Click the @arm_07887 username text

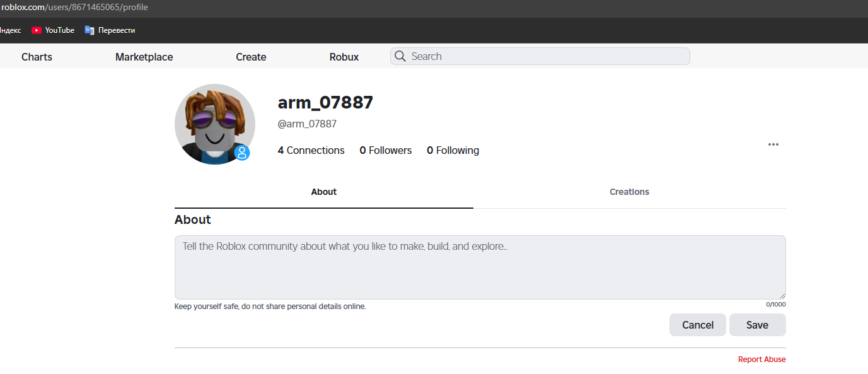coord(307,124)
